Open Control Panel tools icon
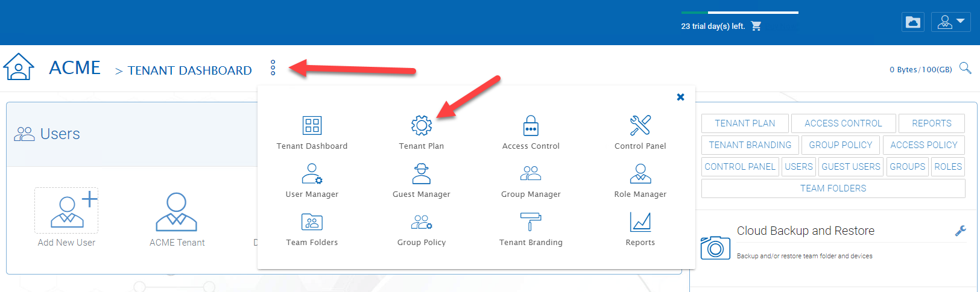 pos(640,125)
